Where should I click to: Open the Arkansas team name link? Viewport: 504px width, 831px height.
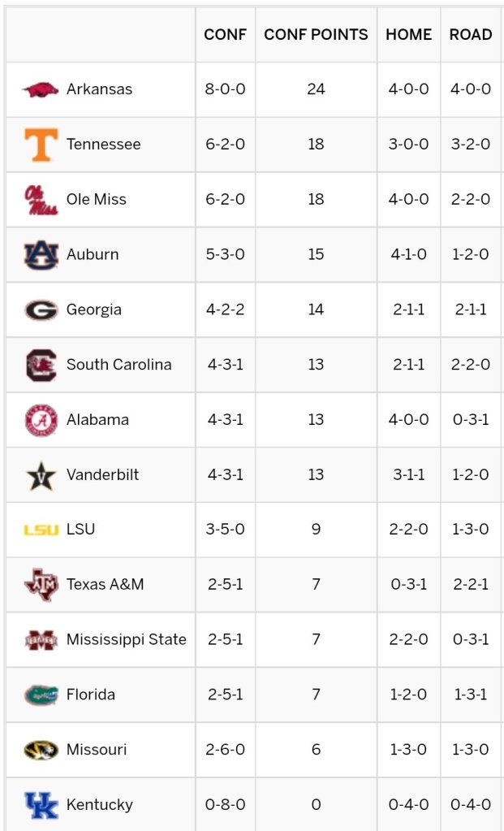pos(99,89)
